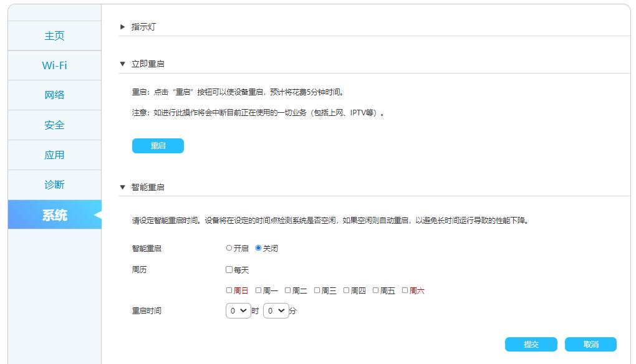The height and width of the screenshot is (364, 636).
Task: Click the 重启 button to reboot
Action: [158, 145]
